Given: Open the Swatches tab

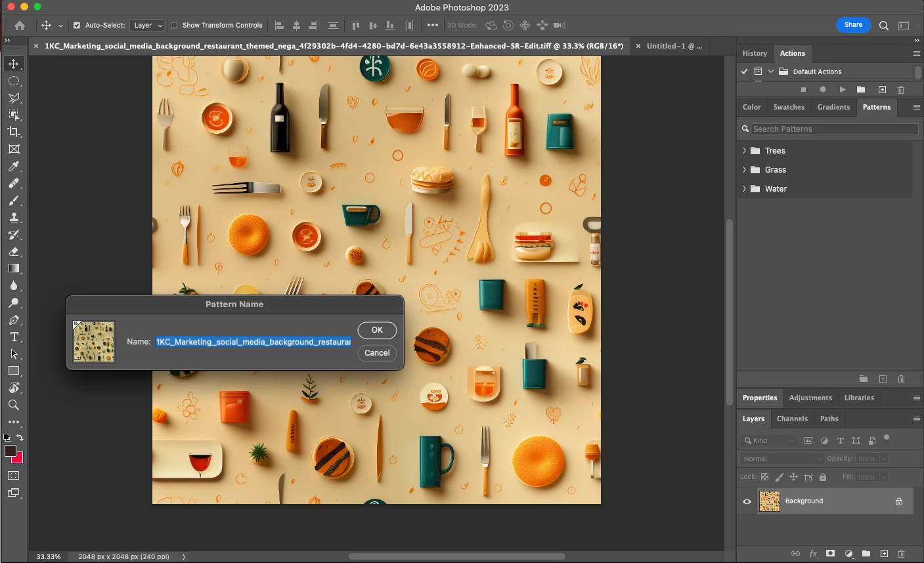Looking at the screenshot, I should (x=789, y=107).
